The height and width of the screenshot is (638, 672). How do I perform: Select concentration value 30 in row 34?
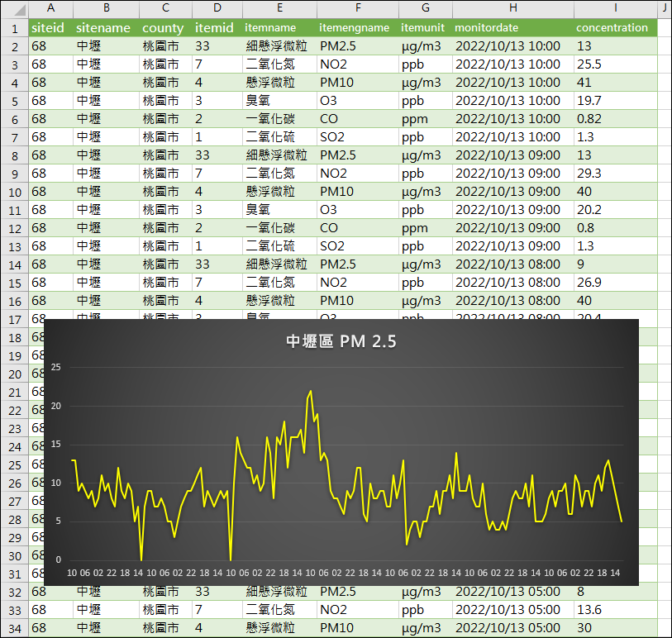point(616,628)
